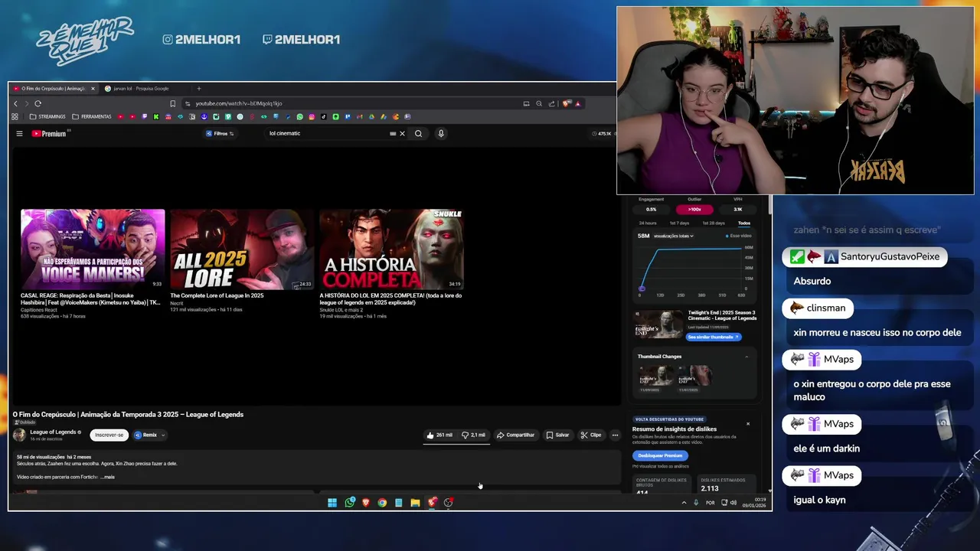Viewport: 980px width, 551px height.
Task: Open the FERRAMENTAS bookmarks folder
Action: tap(92, 116)
